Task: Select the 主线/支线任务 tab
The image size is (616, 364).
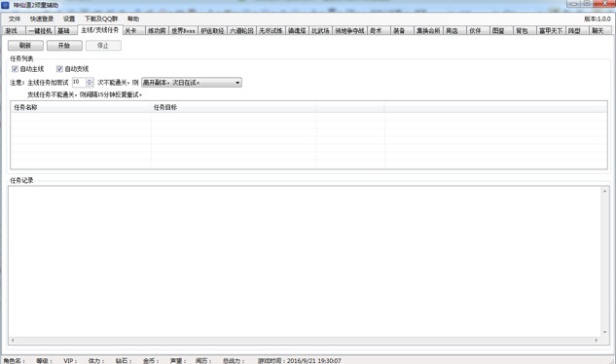Action: coord(100,30)
